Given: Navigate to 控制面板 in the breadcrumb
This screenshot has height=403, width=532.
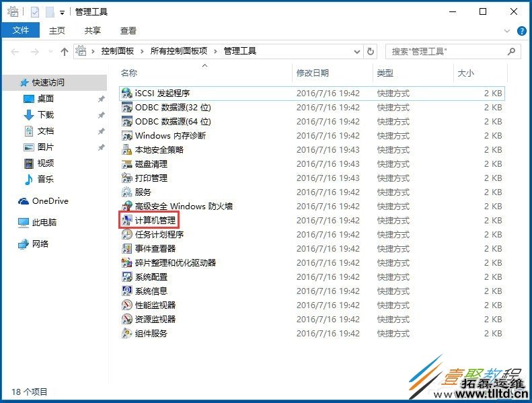Looking at the screenshot, I should click(118, 51).
